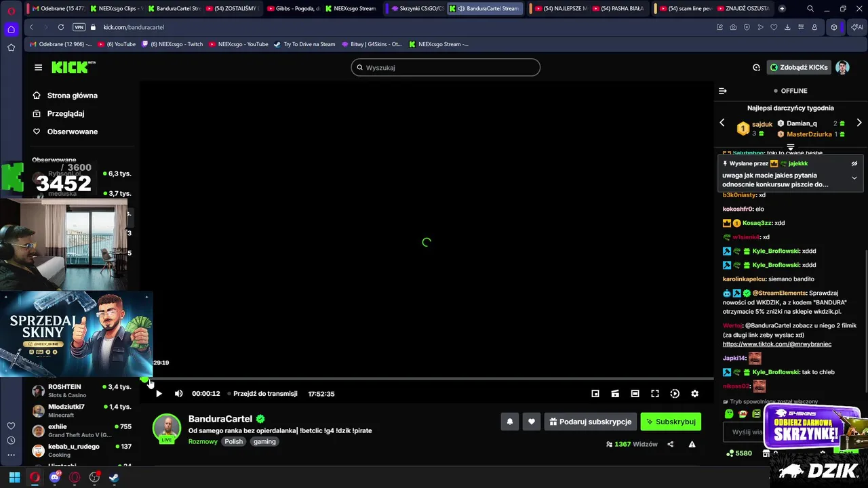
Task: Enter fullscreen video mode
Action: [655, 394]
